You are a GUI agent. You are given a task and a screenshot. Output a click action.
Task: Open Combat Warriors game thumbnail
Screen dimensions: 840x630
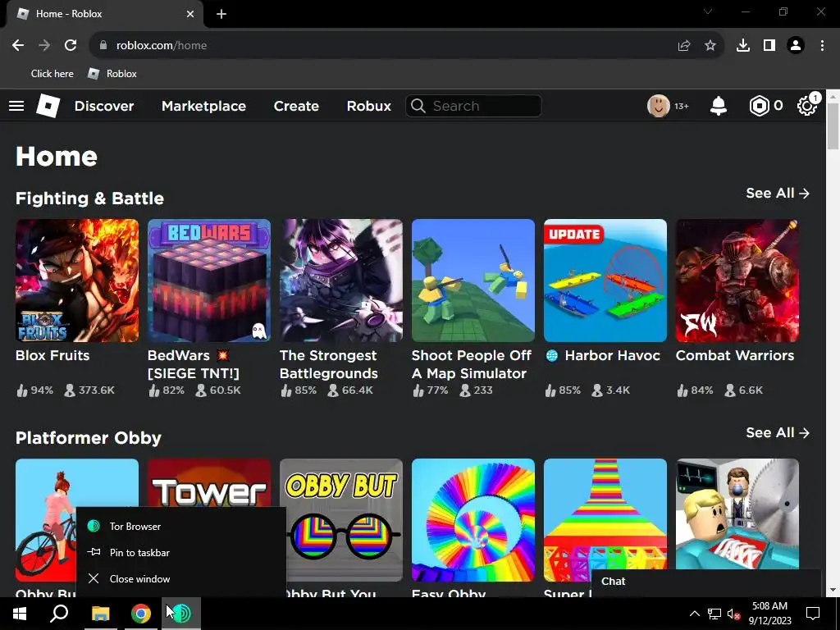click(737, 281)
